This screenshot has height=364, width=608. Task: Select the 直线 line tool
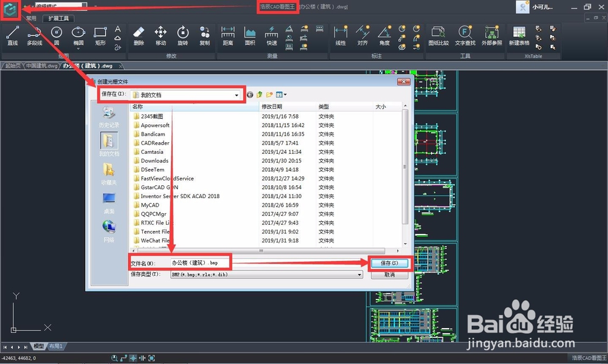12,36
